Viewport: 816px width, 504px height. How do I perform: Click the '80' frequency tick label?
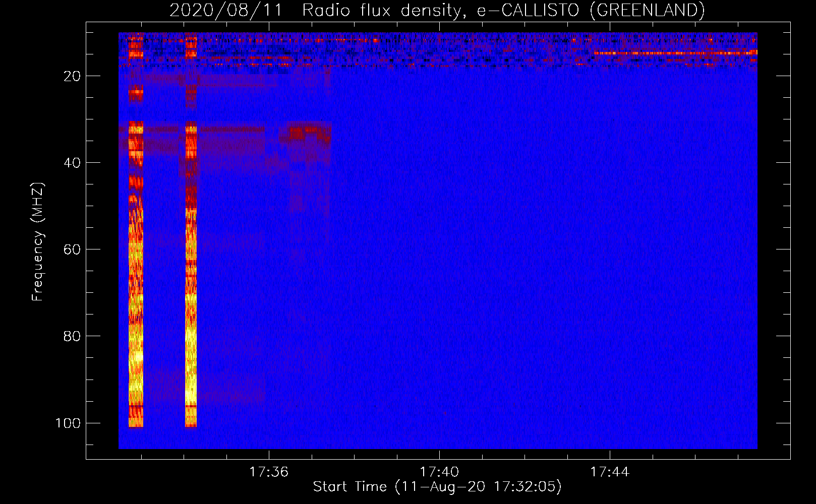pos(72,336)
